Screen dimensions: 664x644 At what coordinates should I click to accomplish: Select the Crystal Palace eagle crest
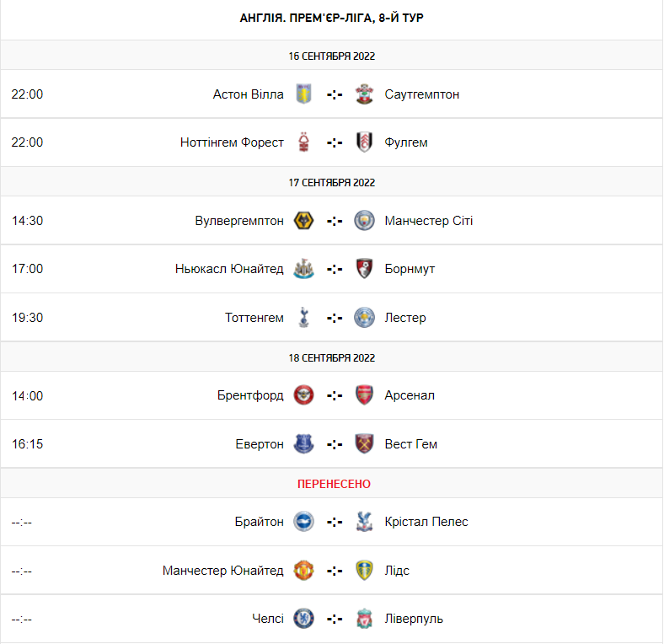[x=364, y=522]
